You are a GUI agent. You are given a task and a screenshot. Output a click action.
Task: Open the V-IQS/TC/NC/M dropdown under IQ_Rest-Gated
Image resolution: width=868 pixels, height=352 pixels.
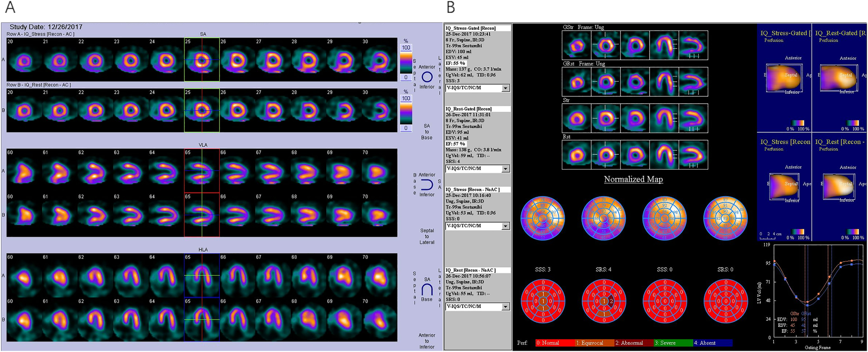(505, 169)
